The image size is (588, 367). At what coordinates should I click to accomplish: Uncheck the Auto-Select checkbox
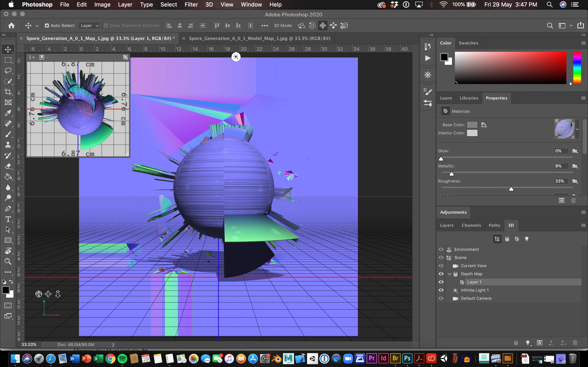click(x=47, y=25)
